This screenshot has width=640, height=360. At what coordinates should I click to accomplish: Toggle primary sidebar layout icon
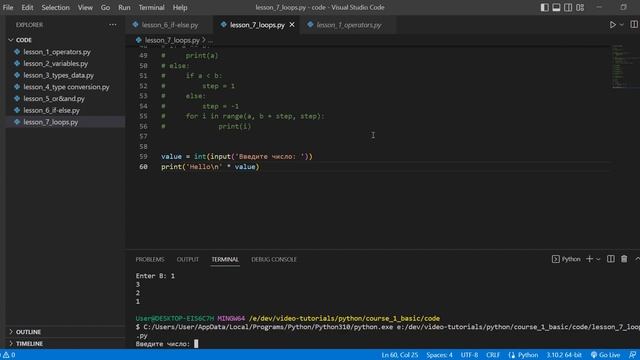click(x=544, y=7)
